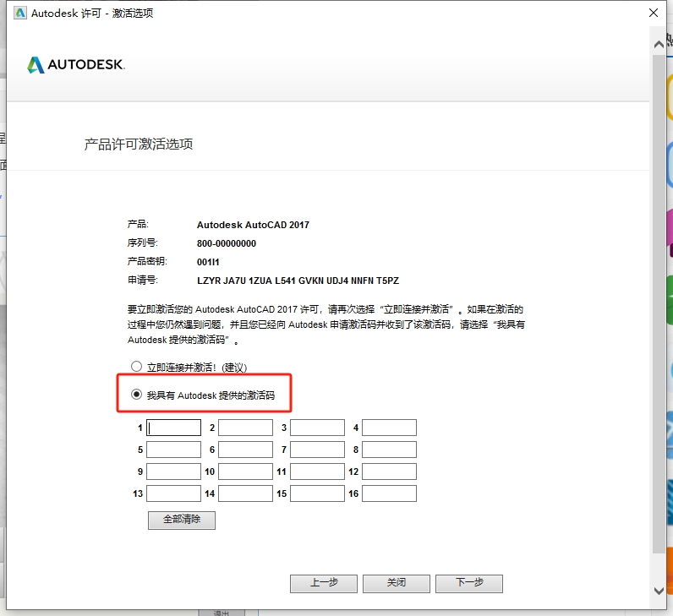The height and width of the screenshot is (616, 673).
Task: Clear all codes with 全部清除 button
Action: pos(182,520)
